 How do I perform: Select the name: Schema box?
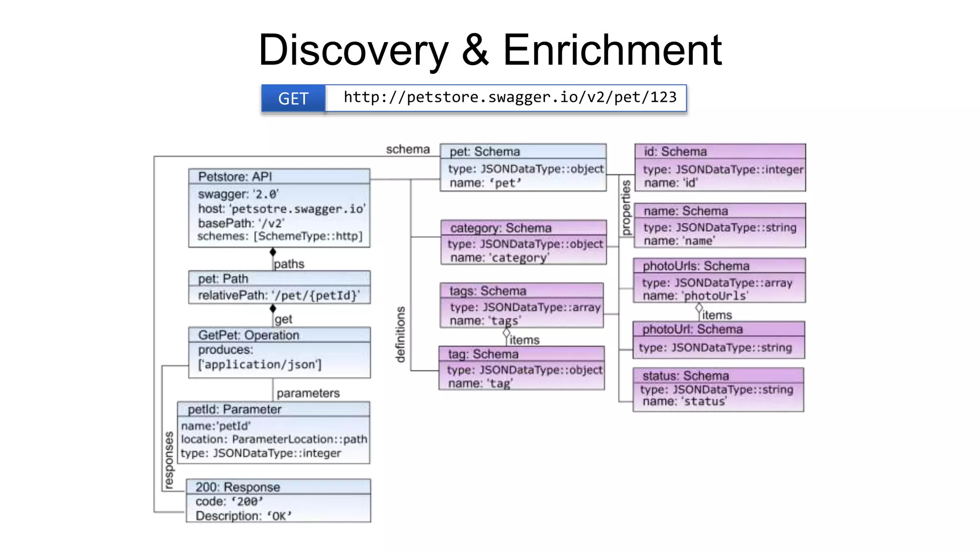(x=720, y=225)
